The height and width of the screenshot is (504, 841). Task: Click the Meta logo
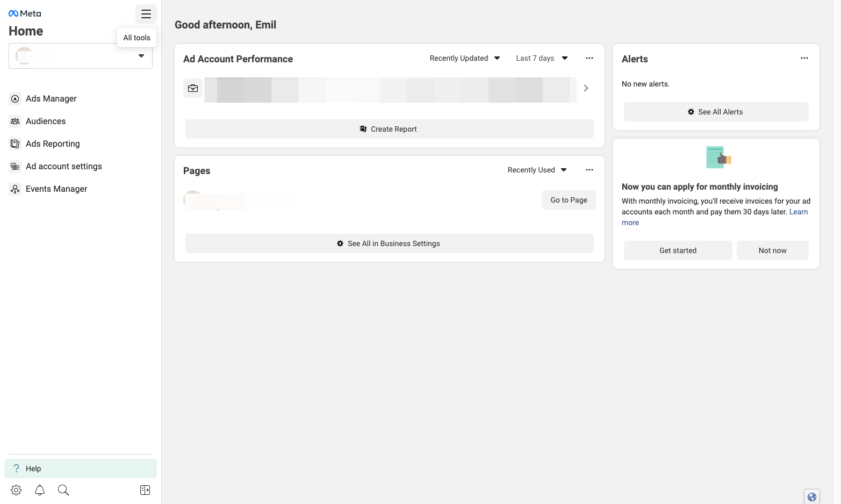coord(25,13)
